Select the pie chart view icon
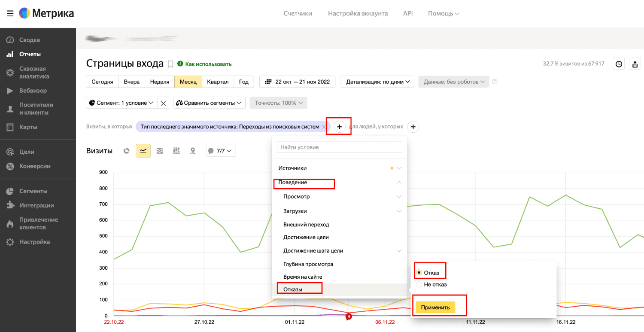644x332 pixels. (x=126, y=151)
